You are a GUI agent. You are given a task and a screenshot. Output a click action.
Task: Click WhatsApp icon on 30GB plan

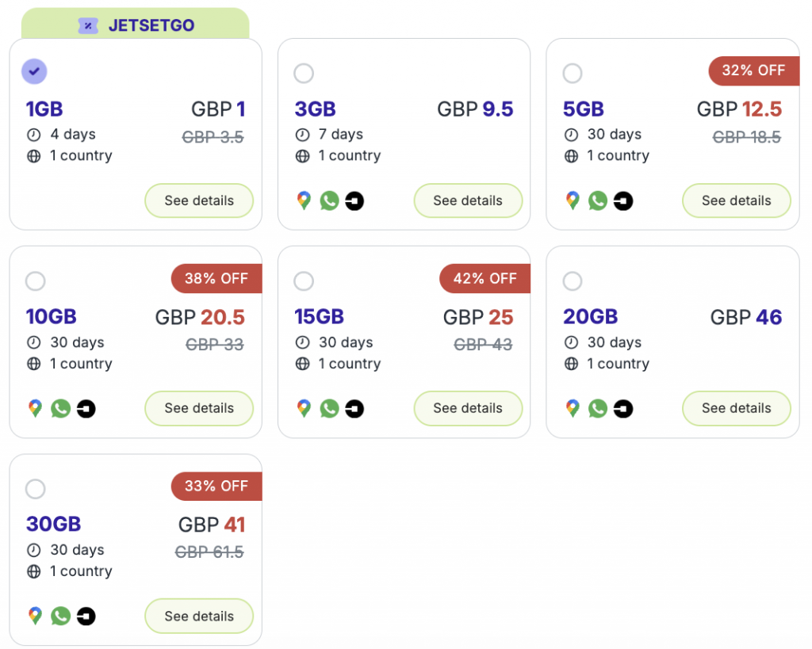pyautogui.click(x=60, y=617)
